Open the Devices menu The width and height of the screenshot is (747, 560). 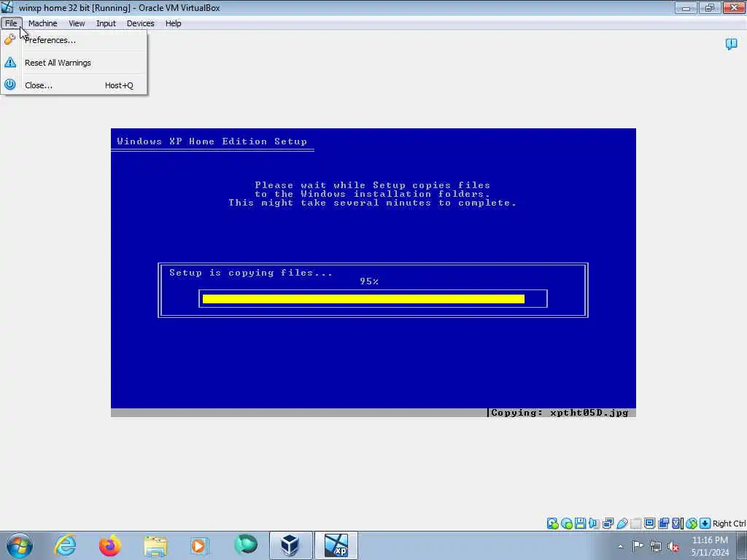click(140, 23)
